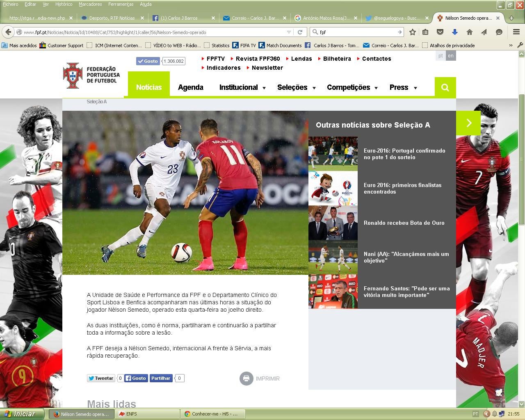Click the print icon next to IMPRIMIR
Viewport: 525px width, 420px height.
pos(246,379)
